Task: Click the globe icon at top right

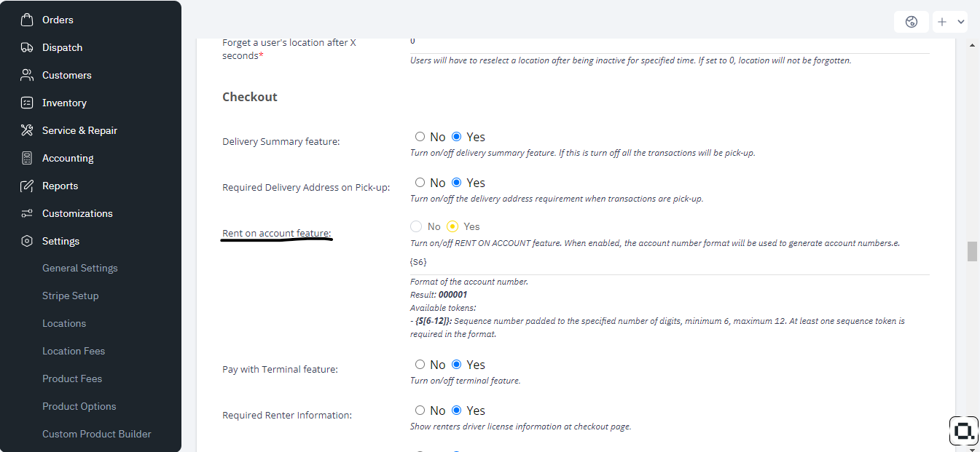Action: tap(911, 21)
